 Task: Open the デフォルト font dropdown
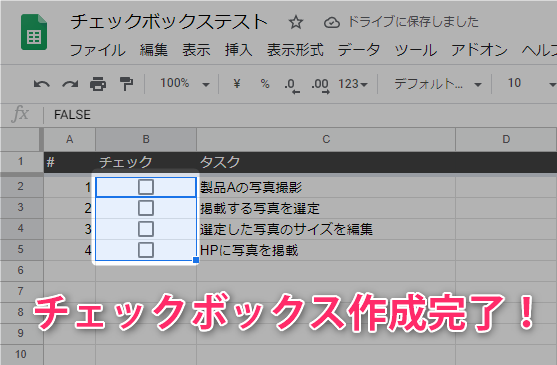pyautogui.click(x=438, y=84)
